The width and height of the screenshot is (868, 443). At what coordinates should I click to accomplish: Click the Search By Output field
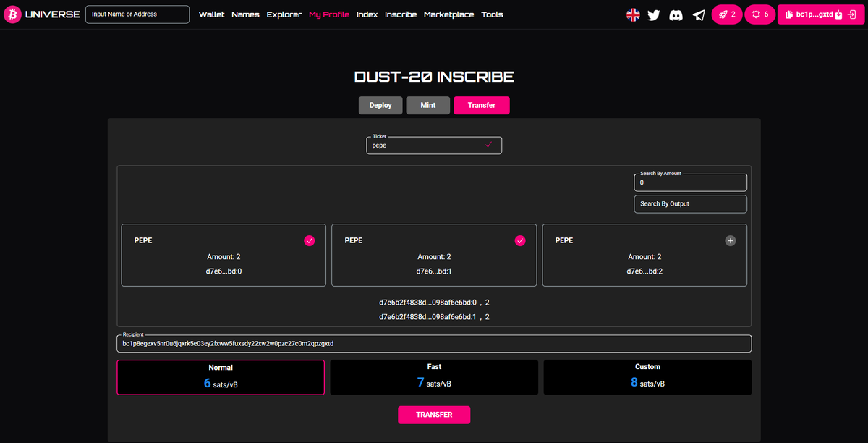tap(690, 204)
